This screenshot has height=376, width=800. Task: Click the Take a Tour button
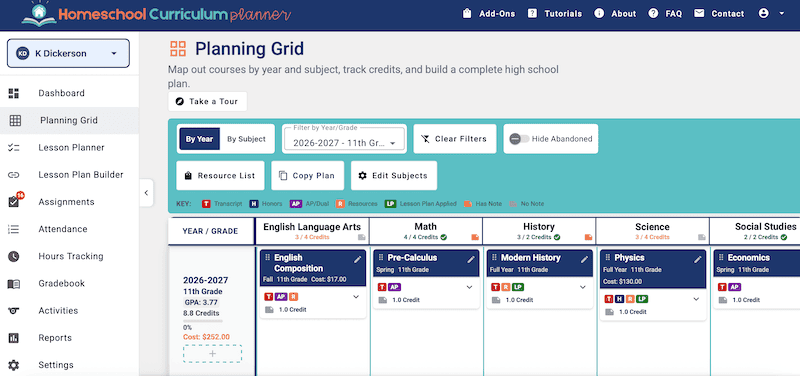pos(208,102)
